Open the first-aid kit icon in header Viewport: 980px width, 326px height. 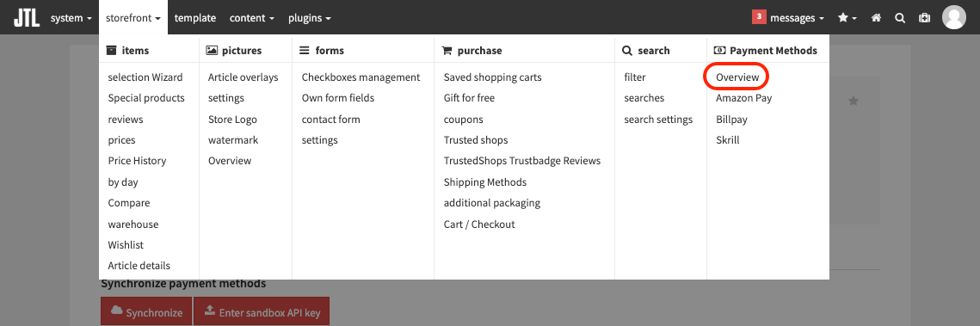[x=924, y=18]
